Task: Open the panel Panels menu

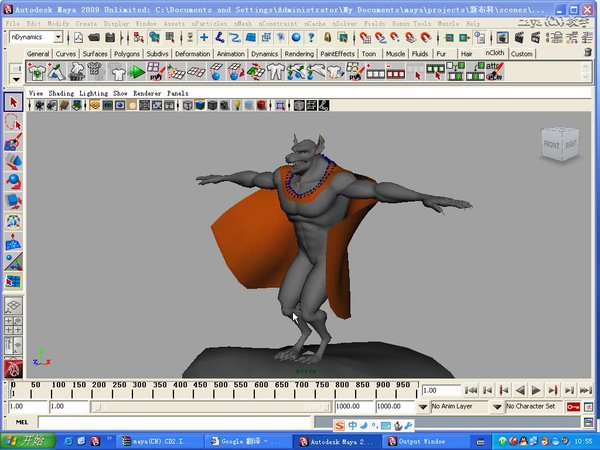Action: pyautogui.click(x=178, y=93)
